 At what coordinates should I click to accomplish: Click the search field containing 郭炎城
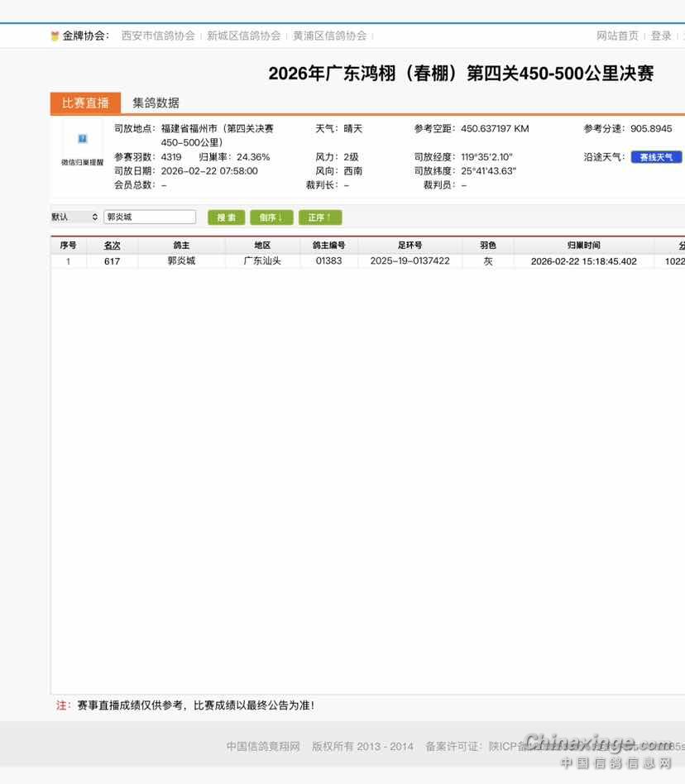150,217
